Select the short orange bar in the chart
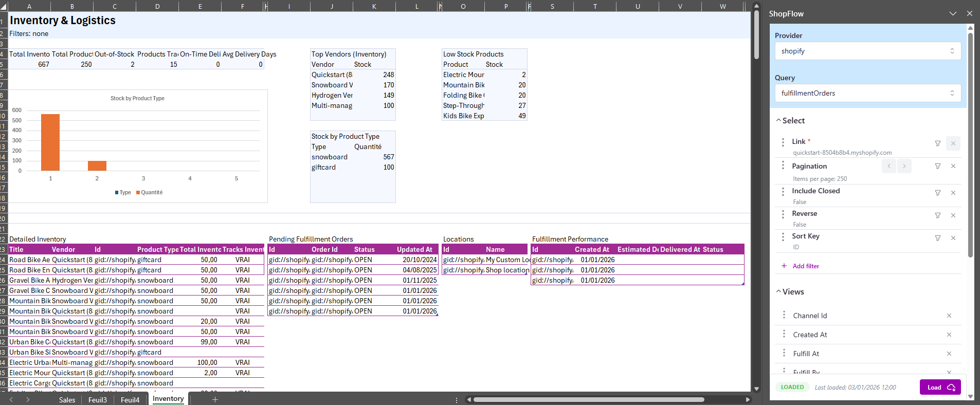This screenshot has width=980, height=405. (97, 166)
